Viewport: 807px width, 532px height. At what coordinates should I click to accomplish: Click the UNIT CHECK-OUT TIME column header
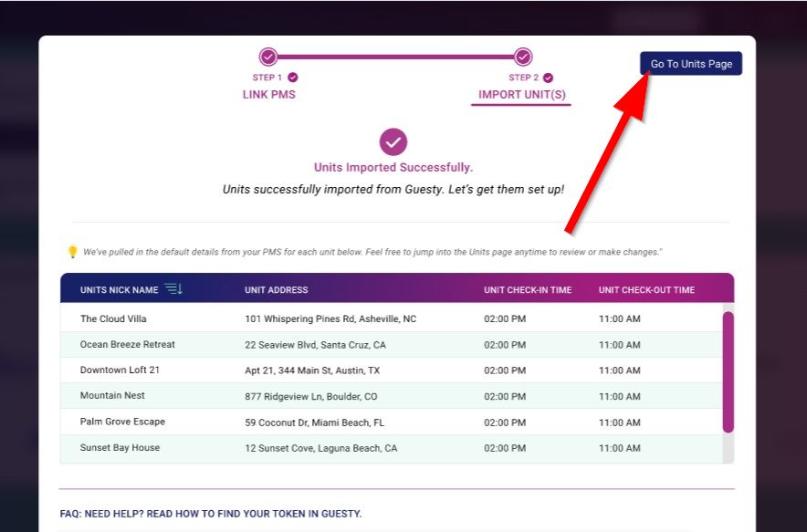click(646, 289)
